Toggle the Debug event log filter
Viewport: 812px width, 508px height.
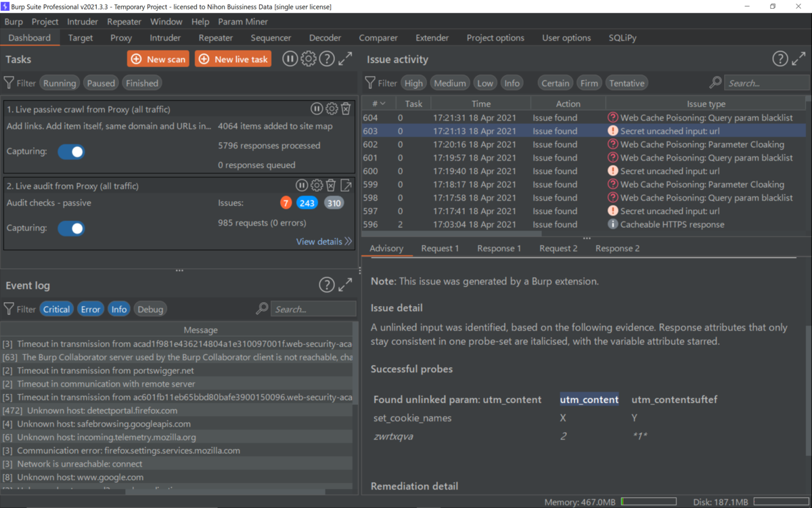[x=150, y=310]
